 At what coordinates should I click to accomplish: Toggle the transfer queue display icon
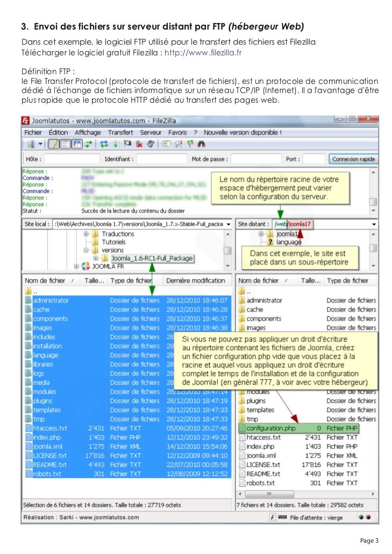88,144
